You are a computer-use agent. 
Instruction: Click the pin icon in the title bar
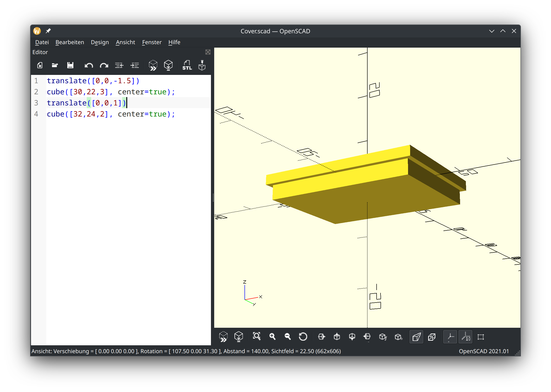click(48, 31)
